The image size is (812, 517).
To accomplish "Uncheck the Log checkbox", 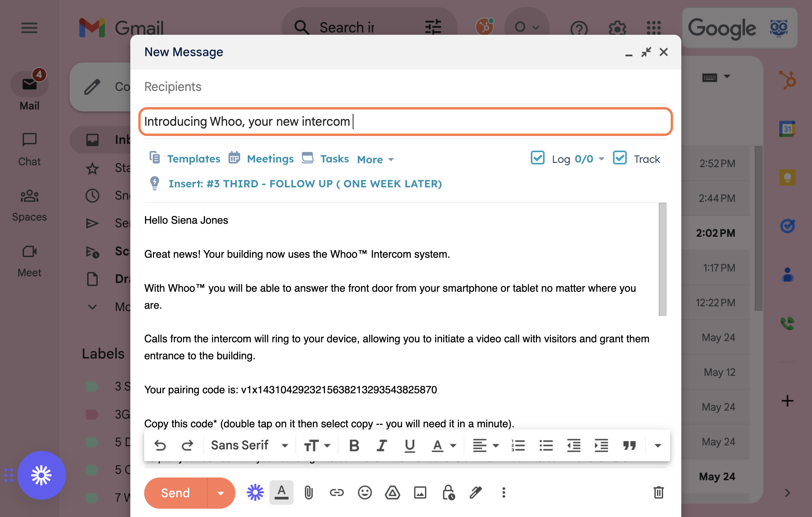I will (x=538, y=158).
